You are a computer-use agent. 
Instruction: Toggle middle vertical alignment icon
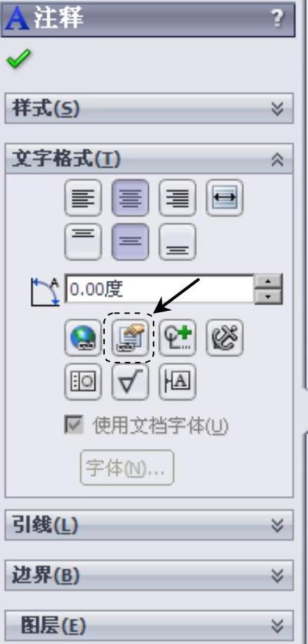tap(130, 242)
